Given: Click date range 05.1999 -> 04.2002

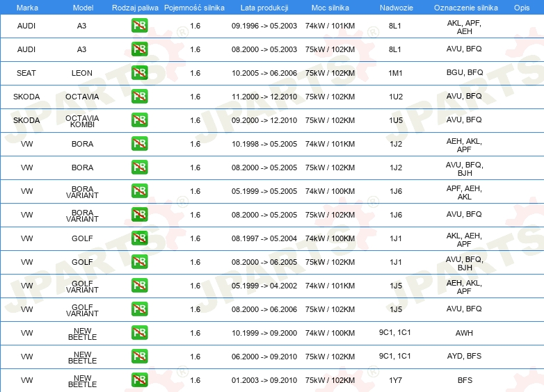Looking at the screenshot, I should click(264, 286).
